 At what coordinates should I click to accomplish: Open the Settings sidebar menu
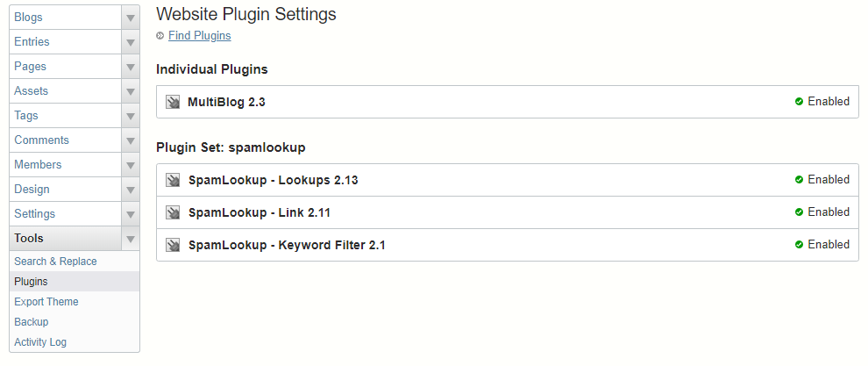34,214
